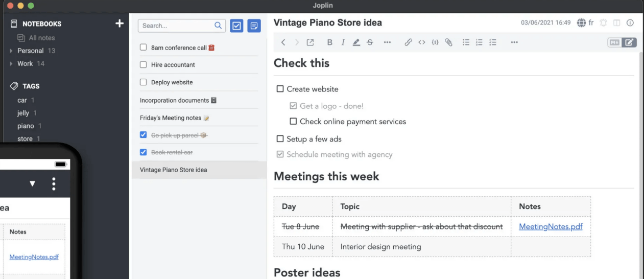Add a new notebook with plus icon

click(120, 24)
